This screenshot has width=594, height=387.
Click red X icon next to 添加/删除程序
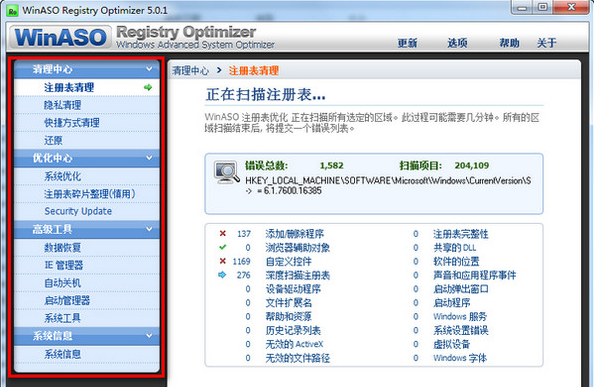coord(223,233)
